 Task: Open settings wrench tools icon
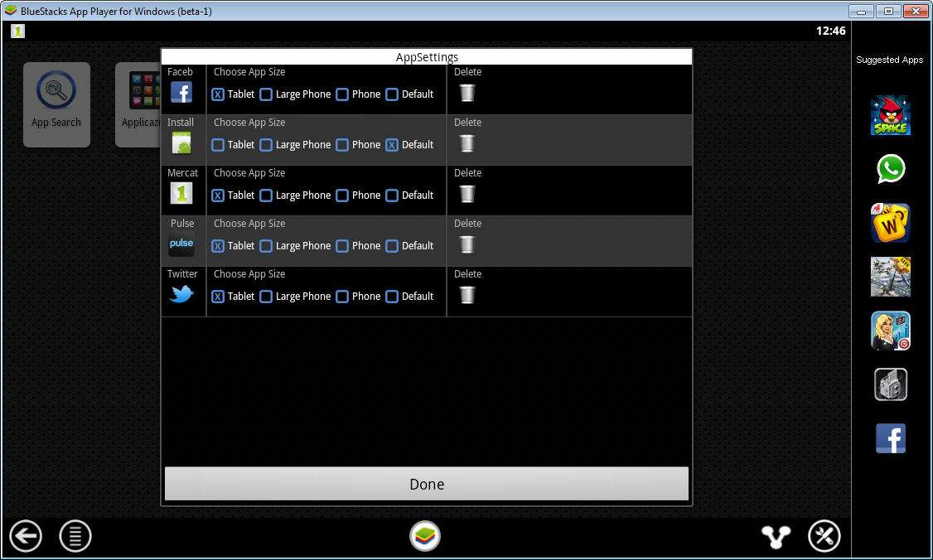click(824, 536)
